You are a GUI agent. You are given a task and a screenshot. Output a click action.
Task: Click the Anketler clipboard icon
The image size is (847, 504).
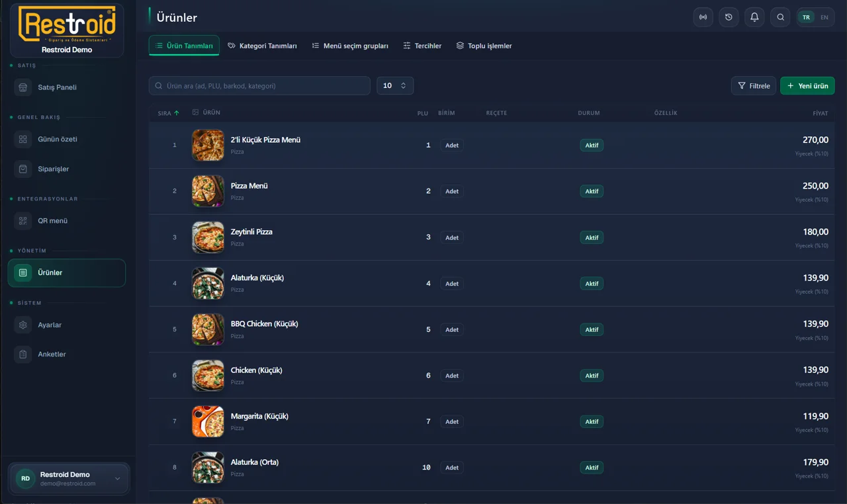(23, 355)
